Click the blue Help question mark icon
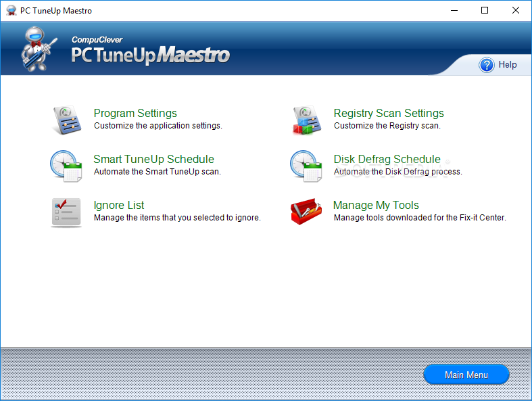The height and width of the screenshot is (401, 532). (487, 65)
